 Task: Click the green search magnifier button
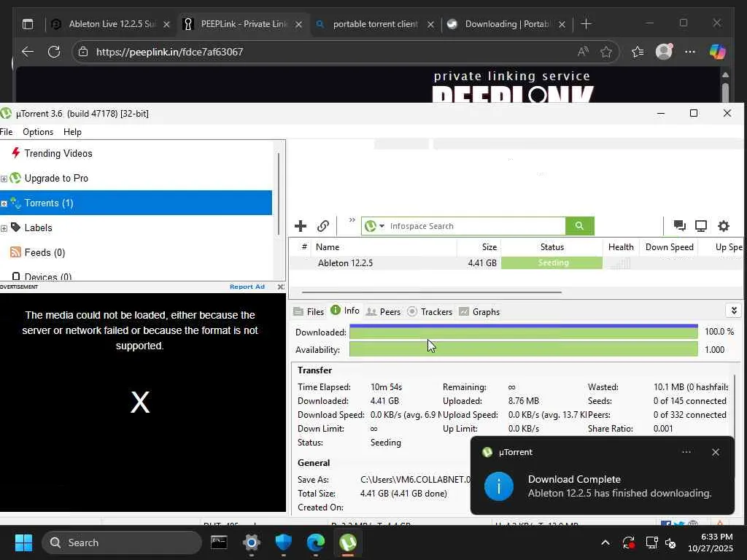(579, 226)
